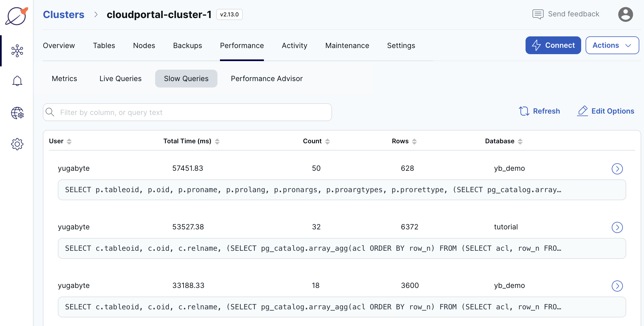Open the Alerts bell icon
Viewport: 644px width, 326px height.
tap(17, 81)
